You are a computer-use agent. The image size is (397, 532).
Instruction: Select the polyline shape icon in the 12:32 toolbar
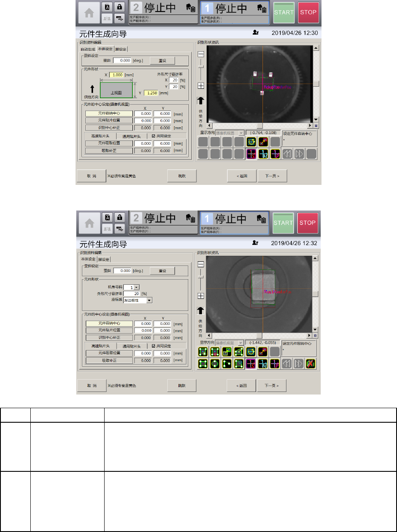pyautogui.click(x=228, y=364)
